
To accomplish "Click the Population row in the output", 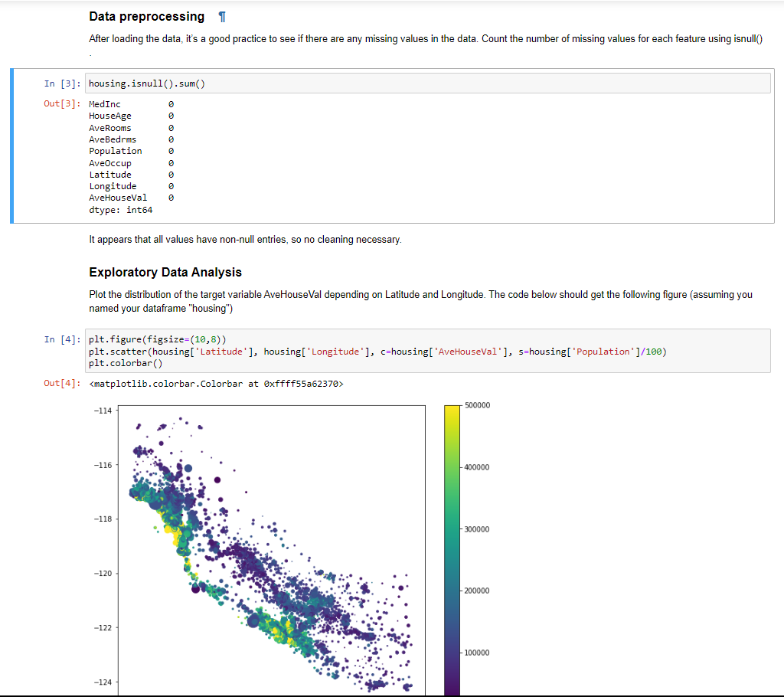I will 116,150.
